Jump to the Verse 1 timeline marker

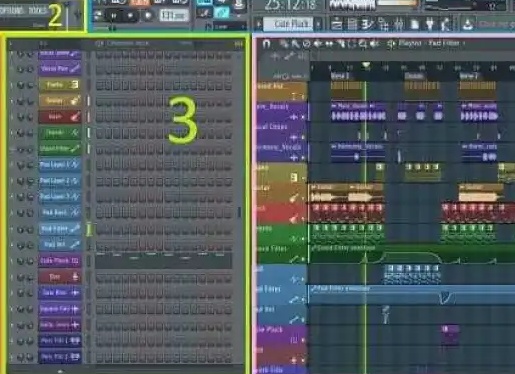pyautogui.click(x=340, y=76)
